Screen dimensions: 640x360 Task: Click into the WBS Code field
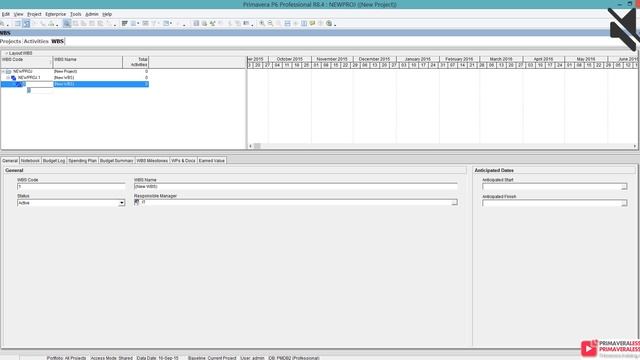pos(71,187)
